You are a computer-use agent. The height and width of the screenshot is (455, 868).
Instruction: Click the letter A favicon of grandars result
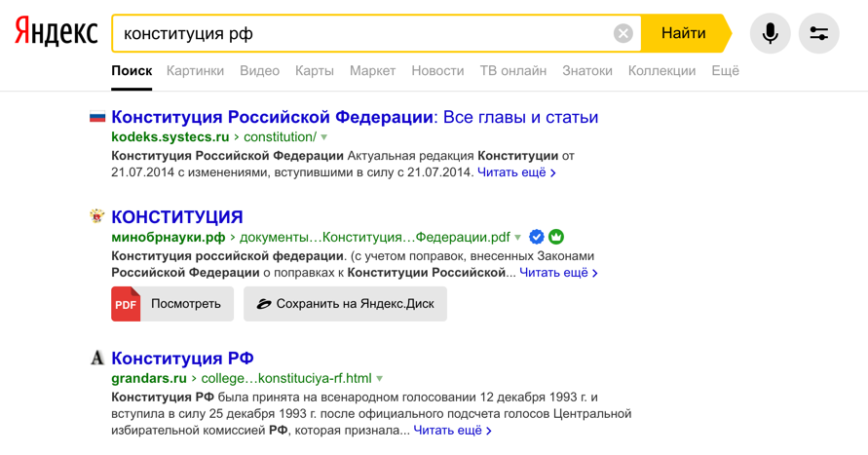97,358
